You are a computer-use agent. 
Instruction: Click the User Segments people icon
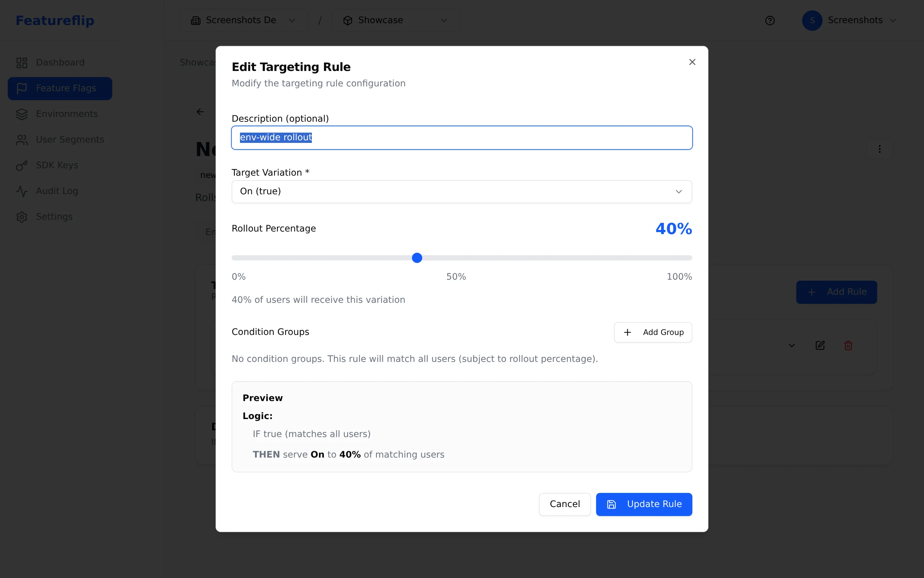click(x=22, y=140)
